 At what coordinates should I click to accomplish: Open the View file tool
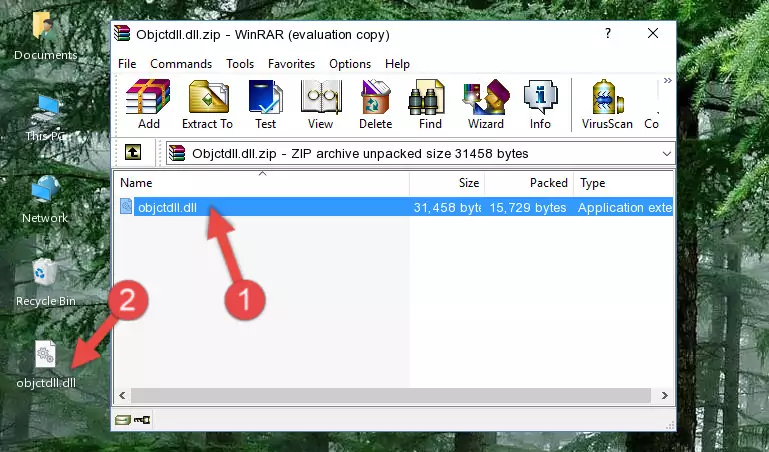click(x=320, y=104)
